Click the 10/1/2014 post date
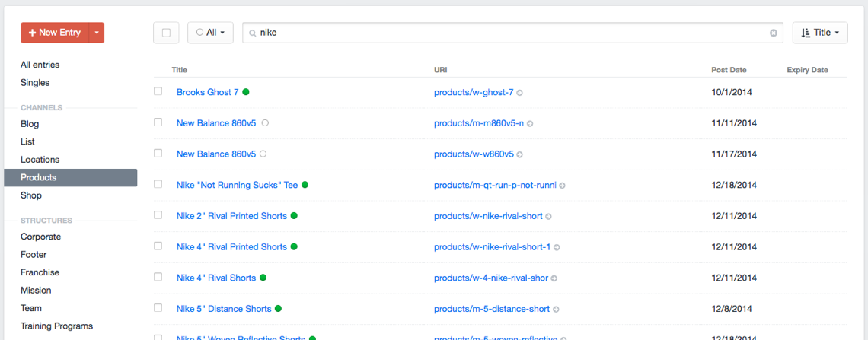868x340 pixels. [x=732, y=92]
